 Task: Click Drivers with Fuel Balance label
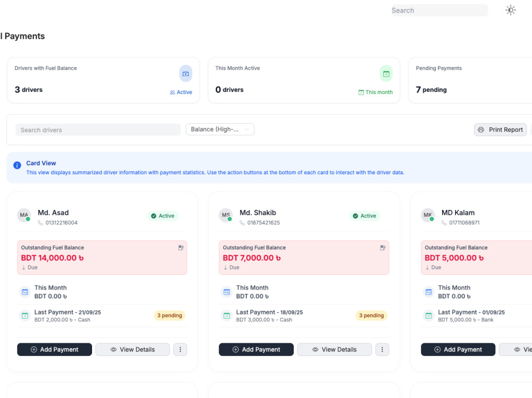point(45,68)
